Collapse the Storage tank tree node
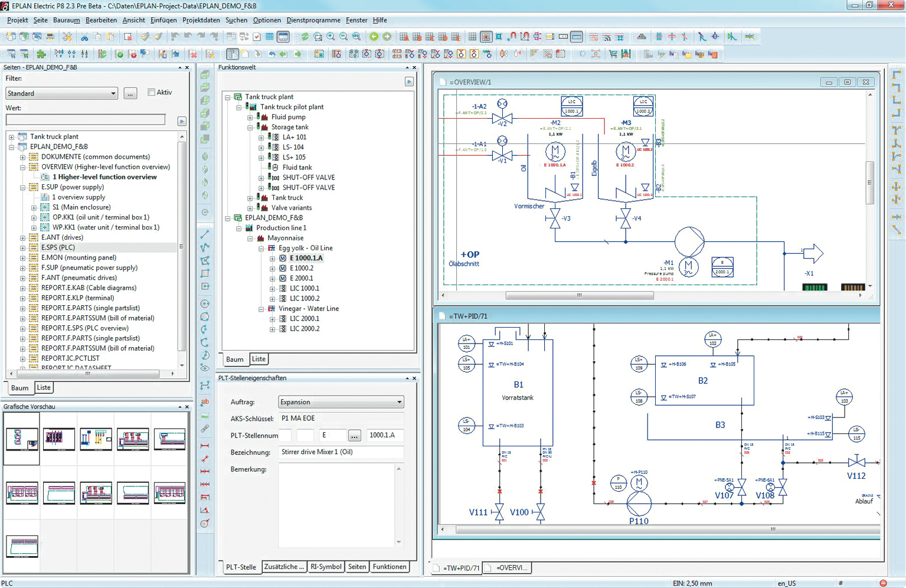The height and width of the screenshot is (588, 906). tap(250, 128)
